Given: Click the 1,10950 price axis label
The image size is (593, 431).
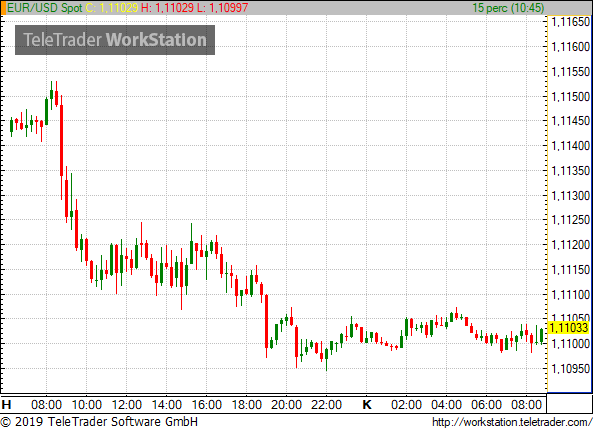Looking at the screenshot, I should click(x=571, y=369).
